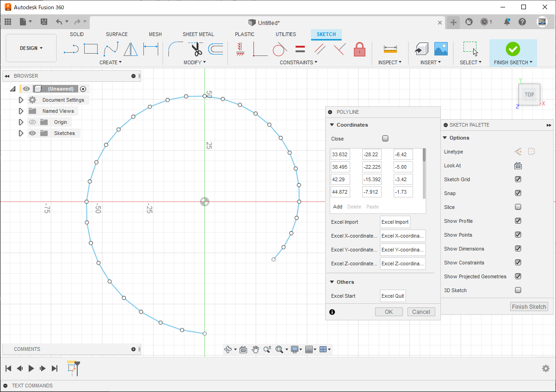The image size is (556, 392).
Task: Click the Sketch Dimension tool
Action: (151, 49)
